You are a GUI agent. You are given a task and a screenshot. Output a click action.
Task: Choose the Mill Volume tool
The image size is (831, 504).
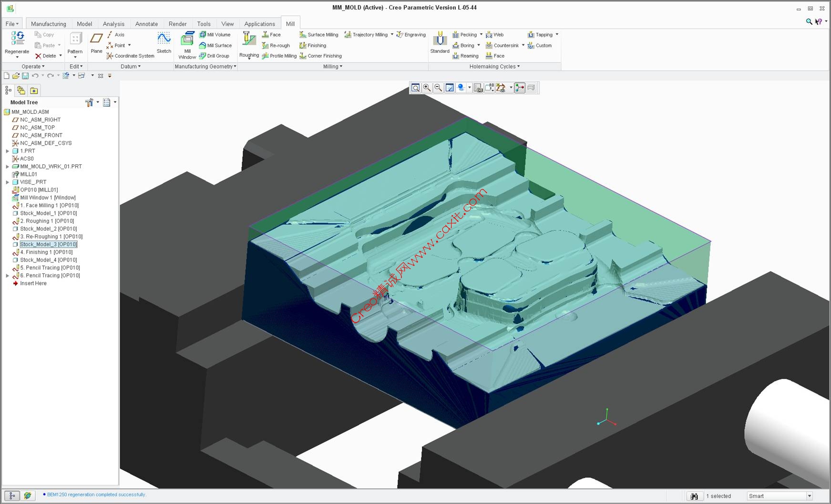[215, 35]
